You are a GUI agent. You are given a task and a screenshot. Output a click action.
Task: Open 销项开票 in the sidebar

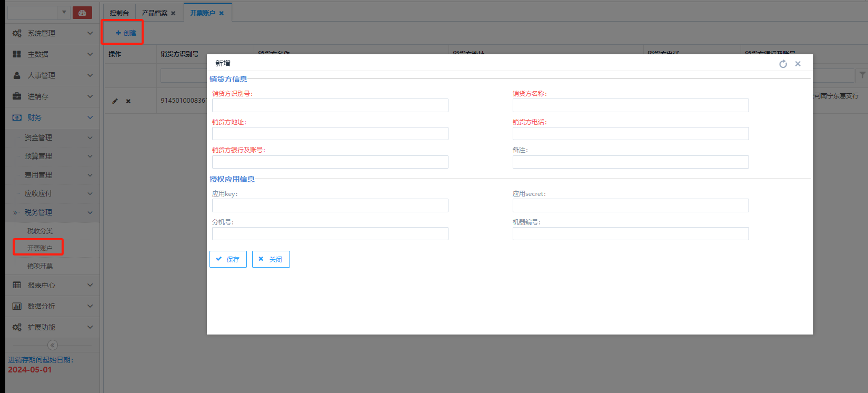(x=40, y=266)
